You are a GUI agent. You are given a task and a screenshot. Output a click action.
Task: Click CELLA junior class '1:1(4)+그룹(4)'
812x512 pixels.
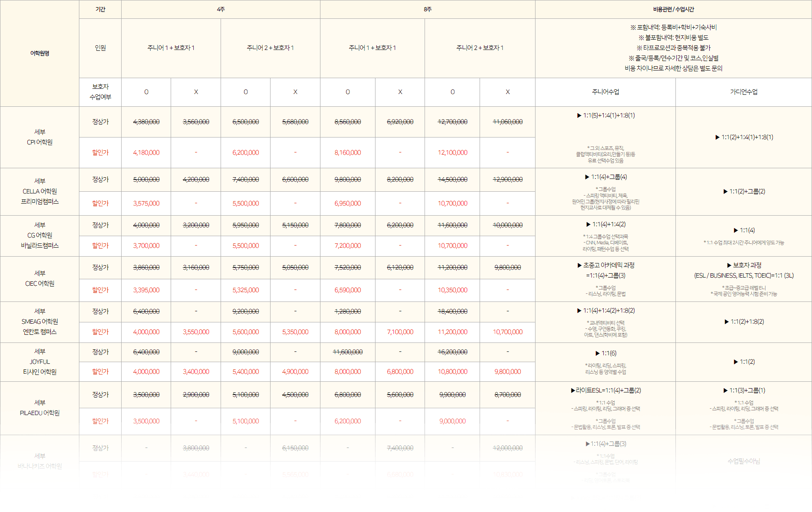pos(606,177)
